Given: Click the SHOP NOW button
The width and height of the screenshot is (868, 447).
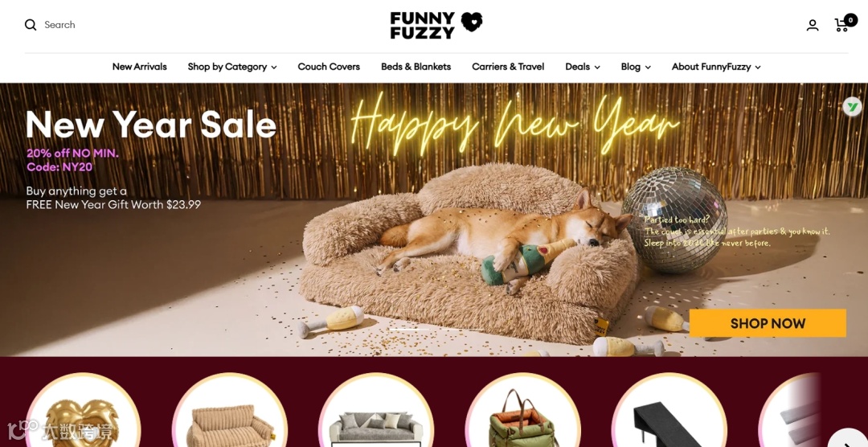Looking at the screenshot, I should tap(768, 323).
